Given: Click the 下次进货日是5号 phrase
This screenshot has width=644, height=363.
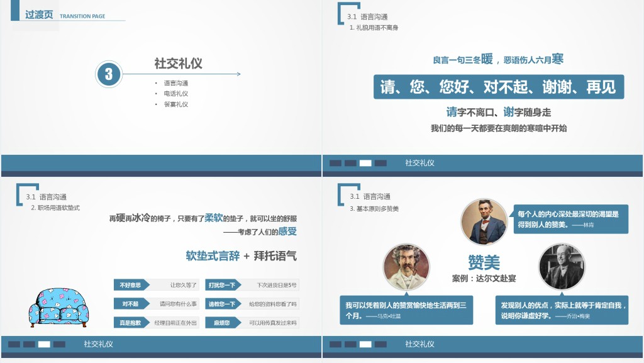Looking at the screenshot, I should [x=277, y=285].
